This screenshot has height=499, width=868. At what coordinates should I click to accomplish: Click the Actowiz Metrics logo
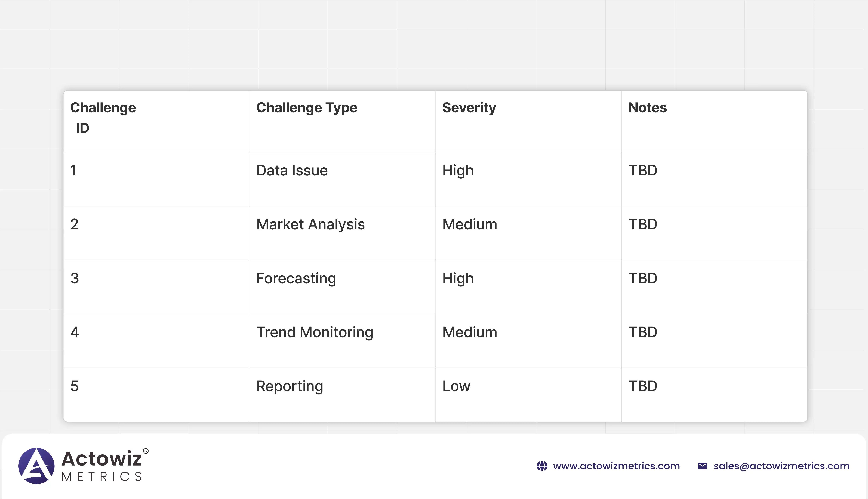36,466
